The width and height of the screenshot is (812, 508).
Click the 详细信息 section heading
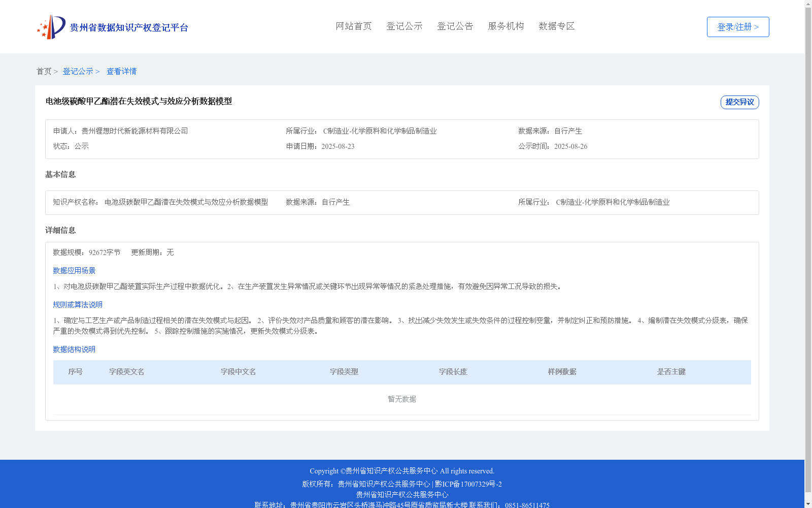tap(60, 230)
